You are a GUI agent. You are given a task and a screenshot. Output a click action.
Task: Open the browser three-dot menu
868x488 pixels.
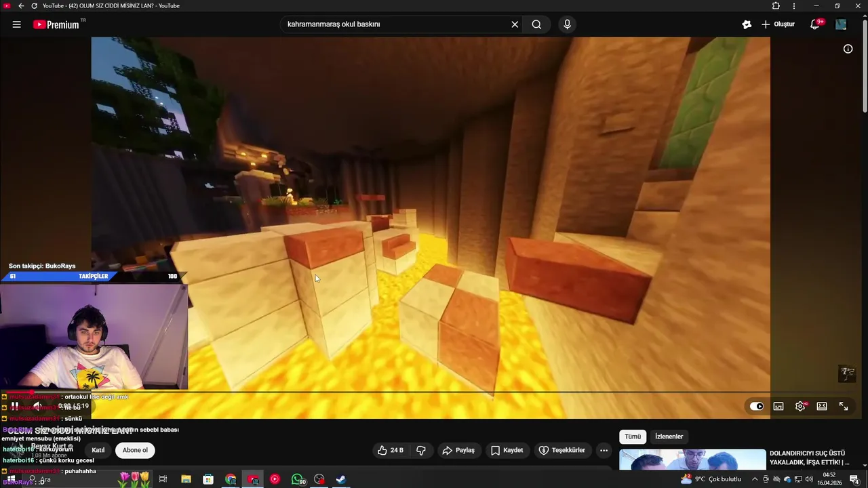pos(794,5)
